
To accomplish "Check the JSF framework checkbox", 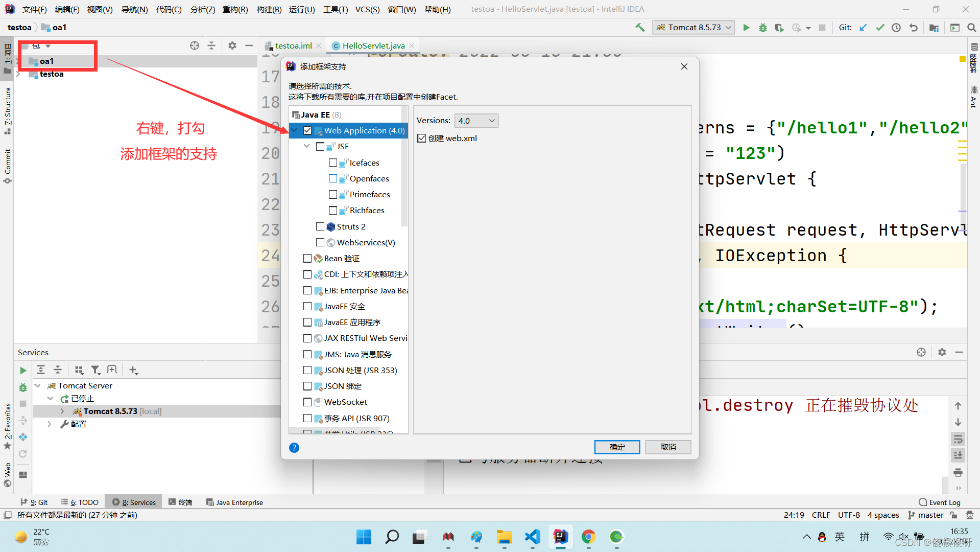I will [320, 147].
